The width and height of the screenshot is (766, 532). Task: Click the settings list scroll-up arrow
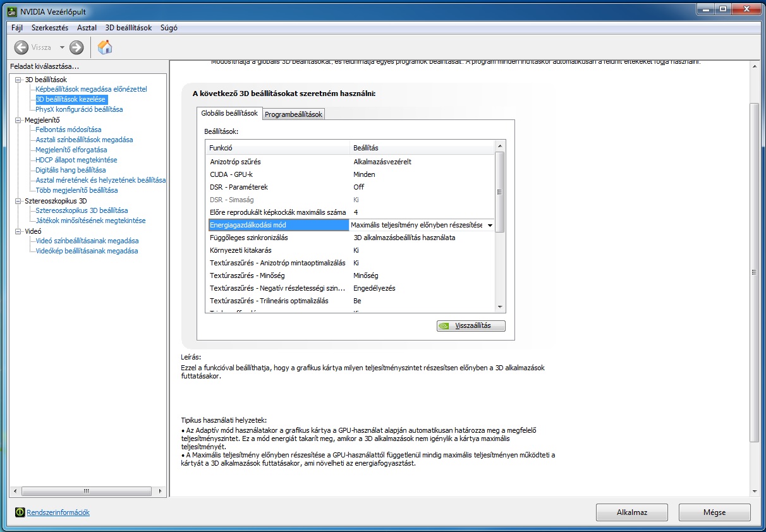(x=500, y=147)
